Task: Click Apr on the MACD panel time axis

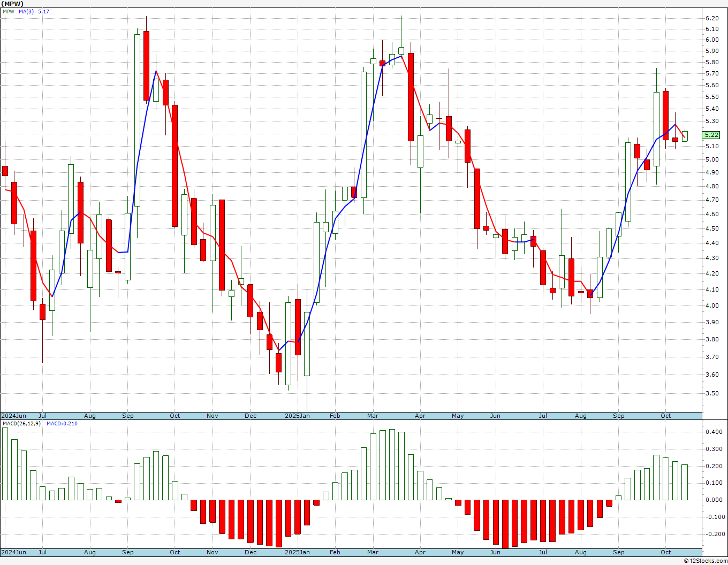Action: pyautogui.click(x=420, y=552)
